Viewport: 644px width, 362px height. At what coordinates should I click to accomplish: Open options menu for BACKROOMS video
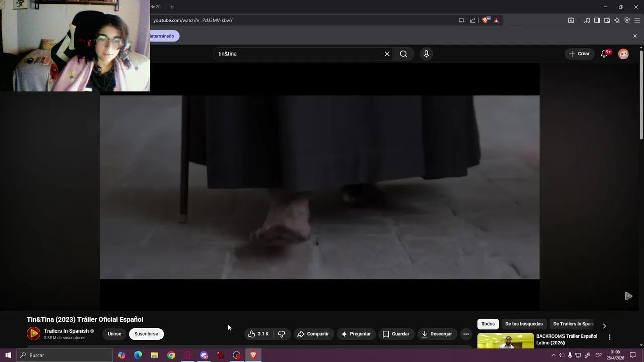pos(610,337)
